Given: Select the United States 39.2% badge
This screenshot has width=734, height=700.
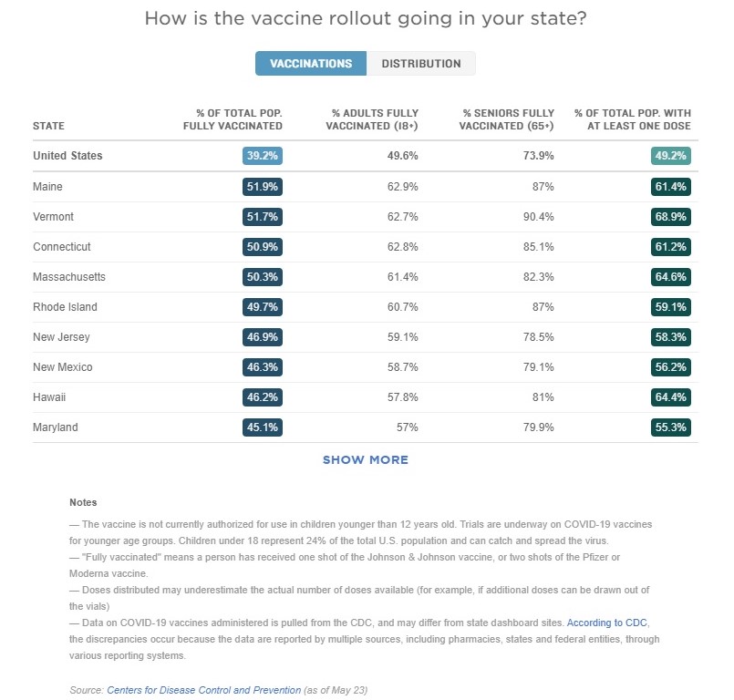Looking at the screenshot, I should (263, 156).
